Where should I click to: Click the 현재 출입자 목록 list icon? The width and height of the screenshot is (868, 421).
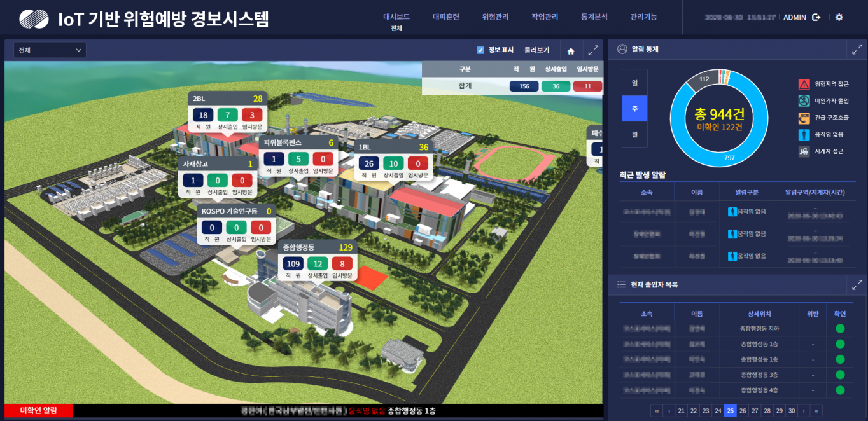(x=621, y=284)
